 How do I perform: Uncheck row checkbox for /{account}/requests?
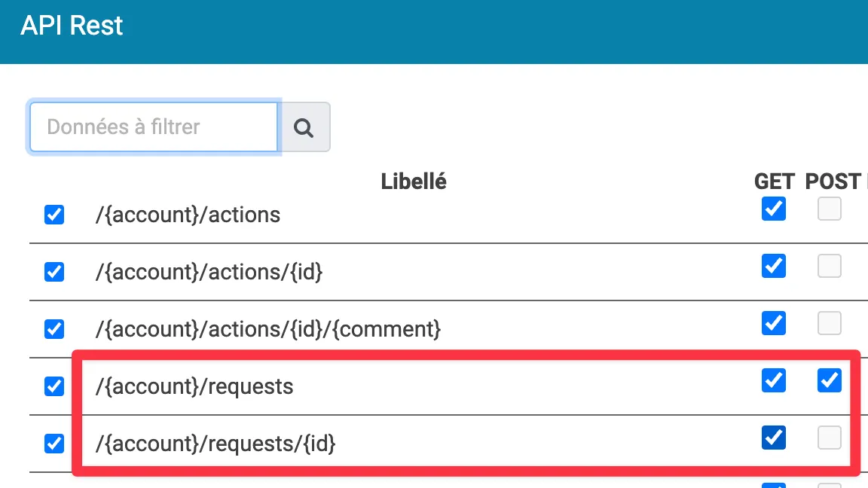[x=54, y=386]
